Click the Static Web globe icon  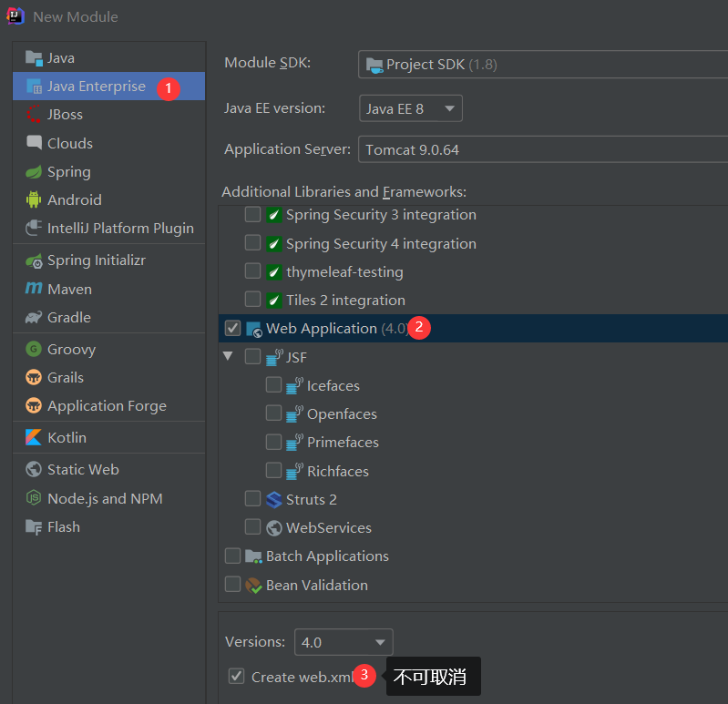coord(34,469)
